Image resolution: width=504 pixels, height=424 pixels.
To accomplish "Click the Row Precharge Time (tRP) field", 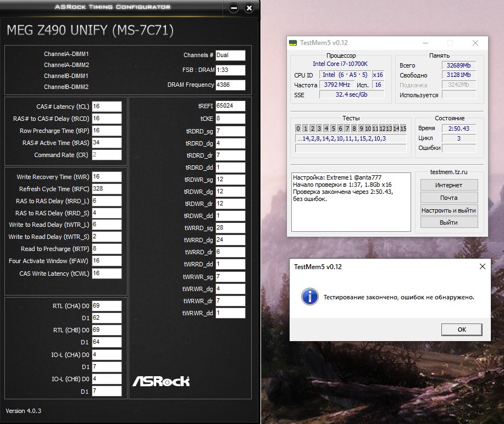I will click(107, 130).
